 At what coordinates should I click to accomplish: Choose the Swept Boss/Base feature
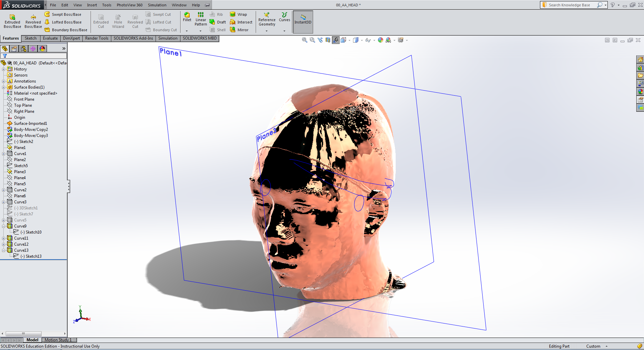[63, 14]
